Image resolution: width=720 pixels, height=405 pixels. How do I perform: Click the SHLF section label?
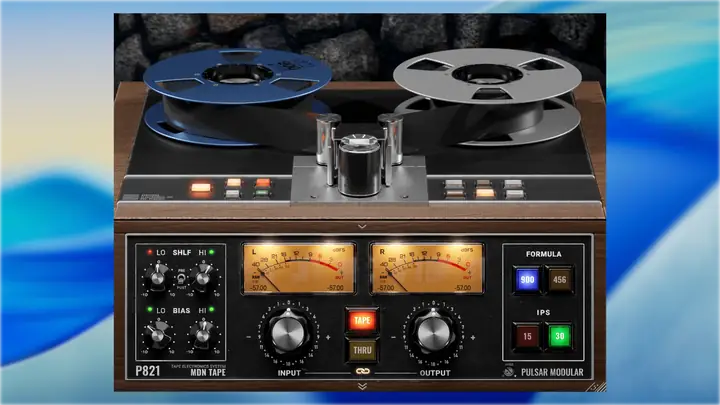click(181, 253)
